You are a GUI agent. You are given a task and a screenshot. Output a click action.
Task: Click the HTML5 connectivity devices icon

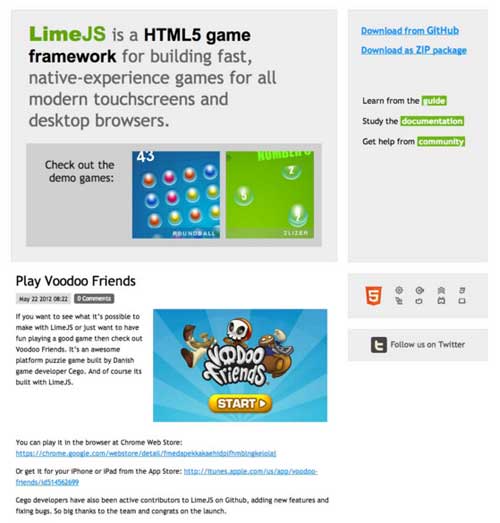[399, 301]
